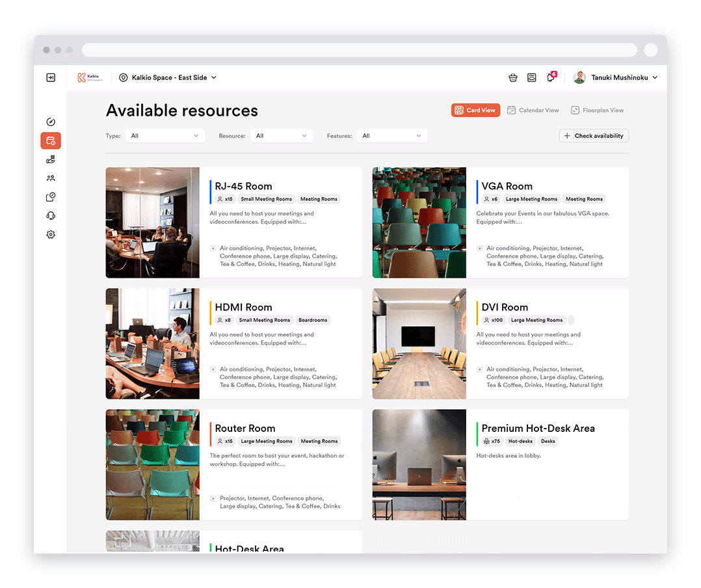The image size is (701, 588).
Task: Expand features list icon in DVI Room card
Action: click(x=480, y=369)
